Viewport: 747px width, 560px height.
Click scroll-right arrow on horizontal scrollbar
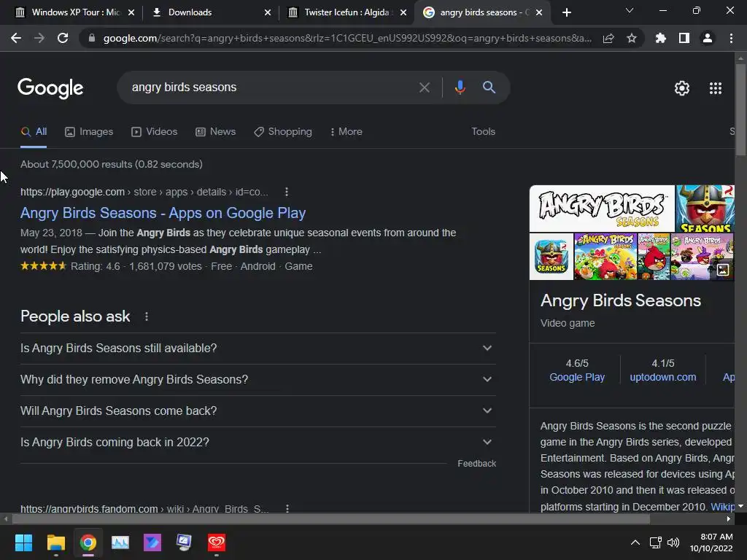(729, 518)
